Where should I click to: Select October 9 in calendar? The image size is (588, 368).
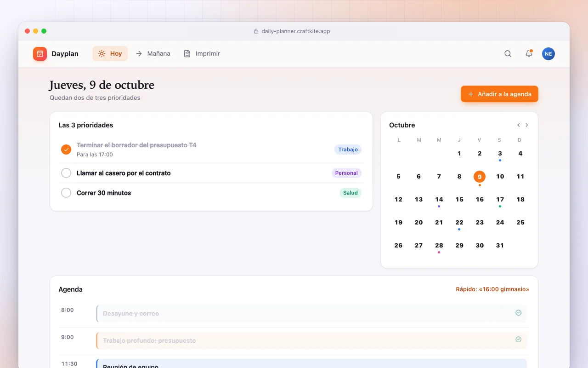(x=480, y=177)
